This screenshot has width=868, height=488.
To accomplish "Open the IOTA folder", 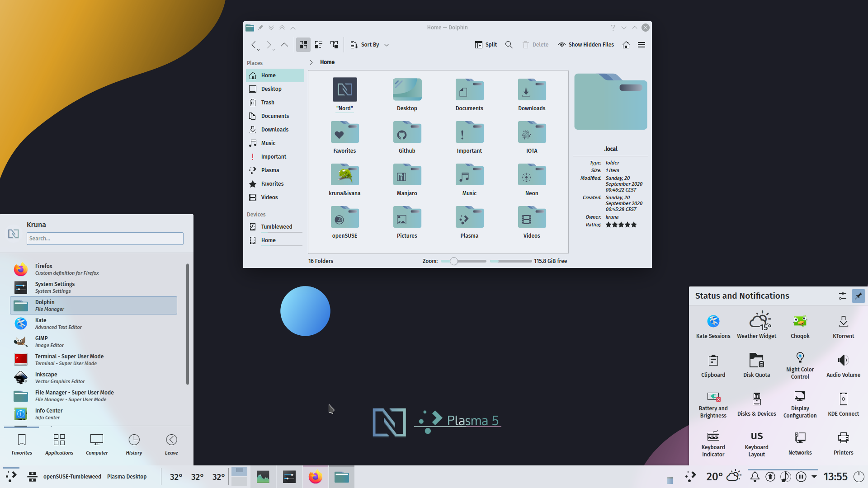I will [532, 137].
